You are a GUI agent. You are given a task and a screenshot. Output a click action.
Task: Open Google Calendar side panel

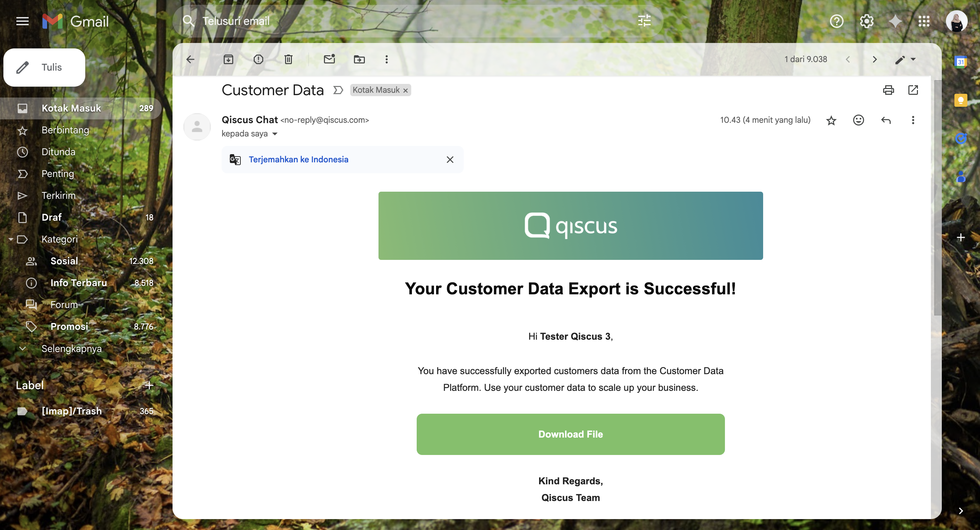(961, 62)
